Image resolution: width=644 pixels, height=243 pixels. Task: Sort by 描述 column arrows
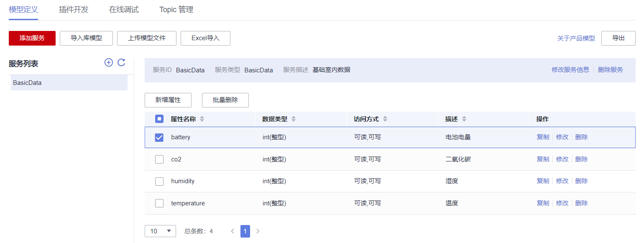[x=464, y=119]
